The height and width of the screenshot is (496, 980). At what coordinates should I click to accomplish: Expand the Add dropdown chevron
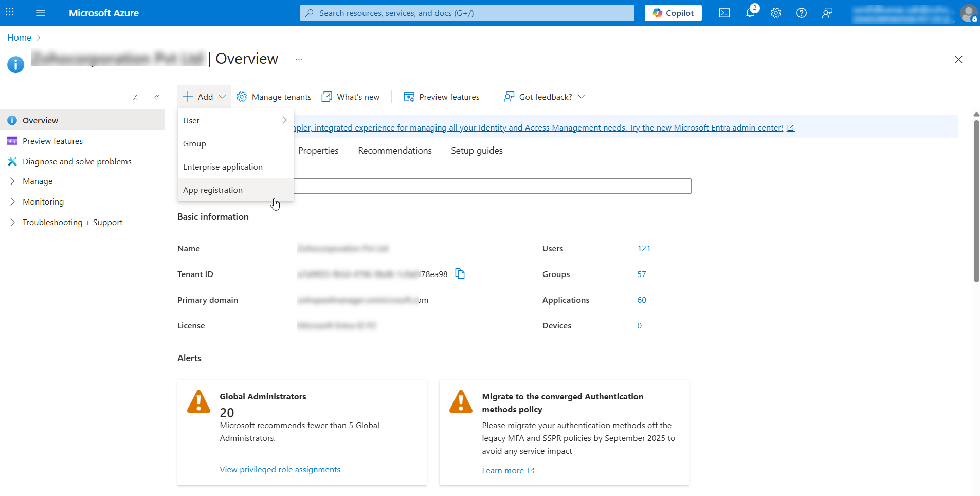coord(222,96)
